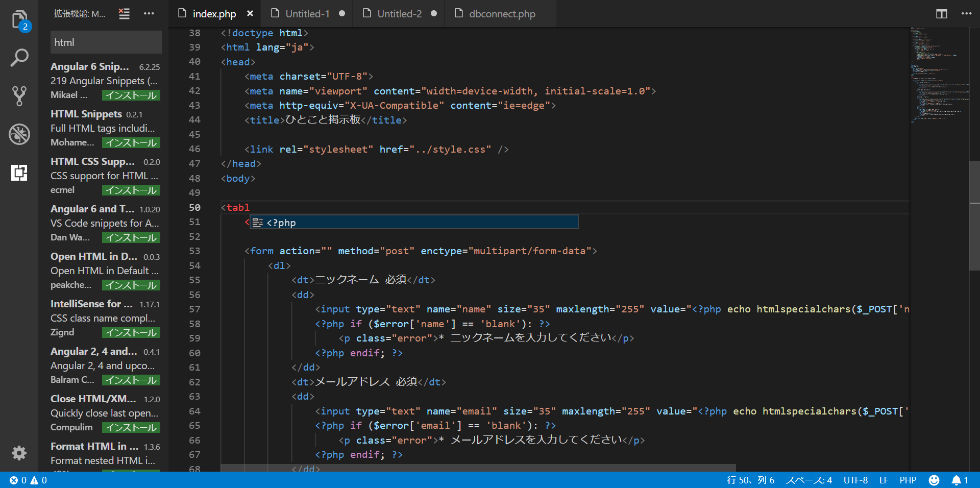The height and width of the screenshot is (488, 980).
Task: Click インストール next to HTML Snippets
Action: (x=131, y=142)
